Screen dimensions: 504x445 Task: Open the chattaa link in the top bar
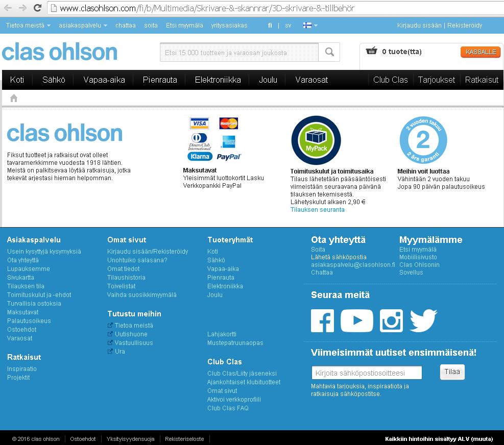(x=125, y=26)
